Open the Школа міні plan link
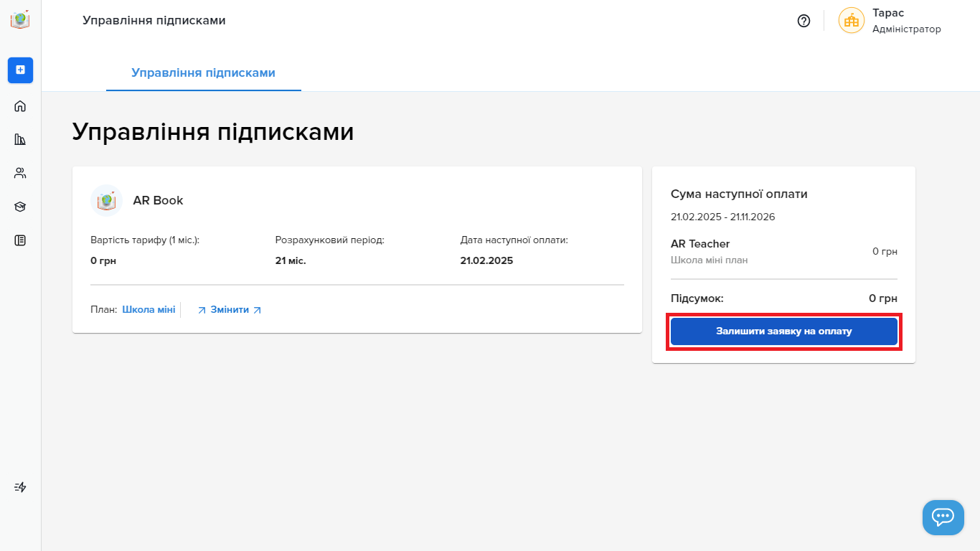This screenshot has width=980, height=551. 149,310
